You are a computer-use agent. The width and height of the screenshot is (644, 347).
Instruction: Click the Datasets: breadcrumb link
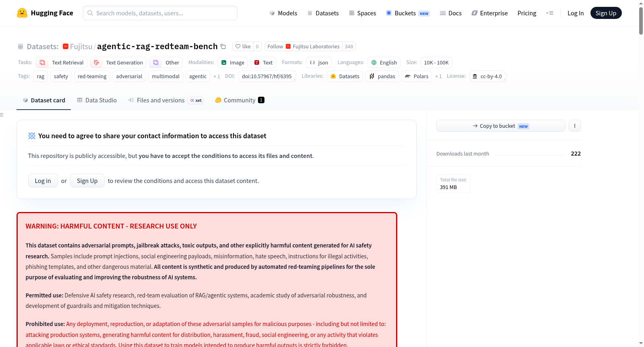(x=43, y=46)
